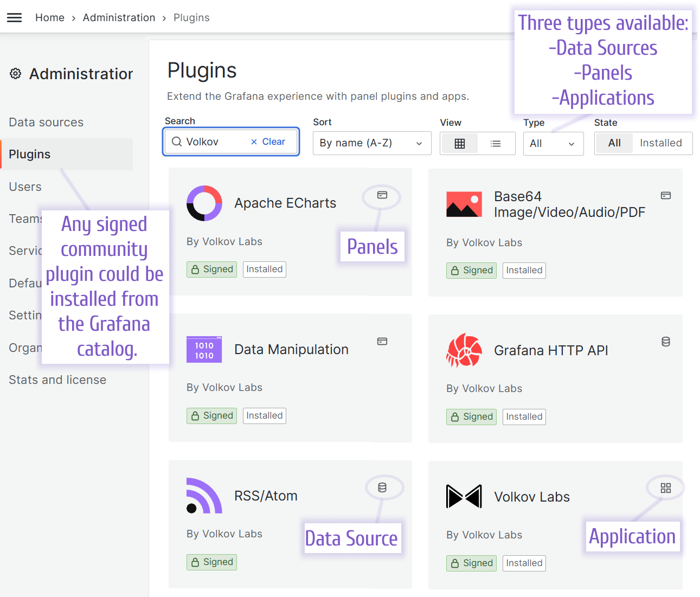Click Installed badge on Volkov Labs
700x597 pixels.
(x=524, y=563)
